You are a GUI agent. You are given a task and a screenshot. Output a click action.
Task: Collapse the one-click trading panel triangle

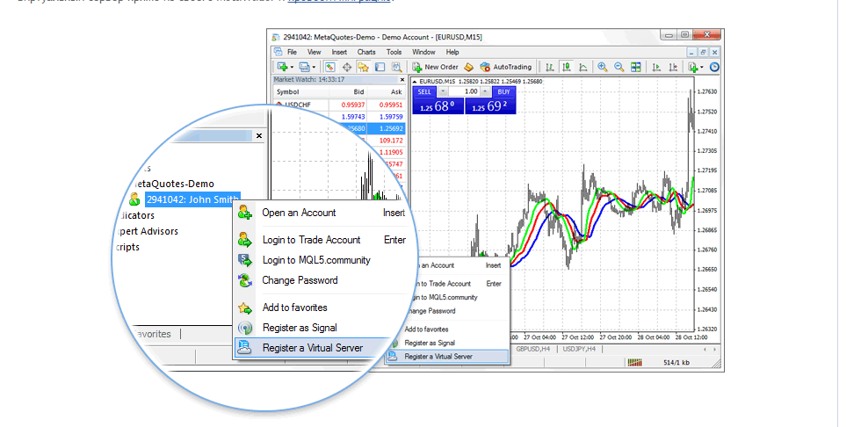coord(416,82)
